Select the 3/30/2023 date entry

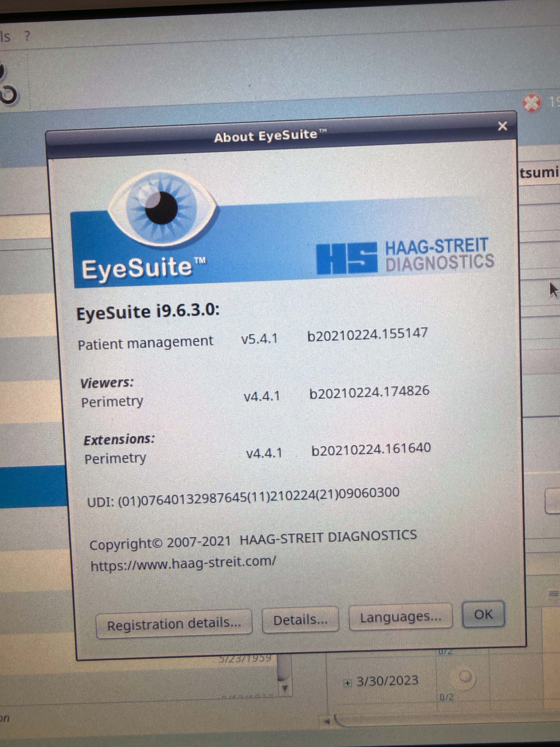tap(388, 680)
